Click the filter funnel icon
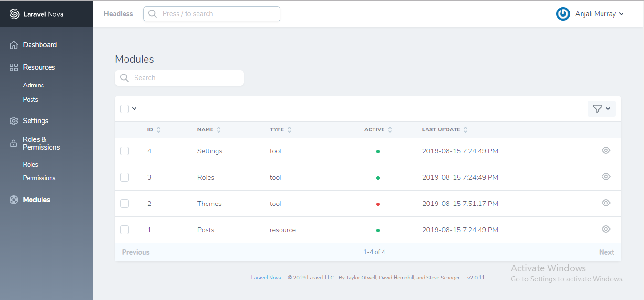This screenshot has height=300, width=644. pos(597,109)
